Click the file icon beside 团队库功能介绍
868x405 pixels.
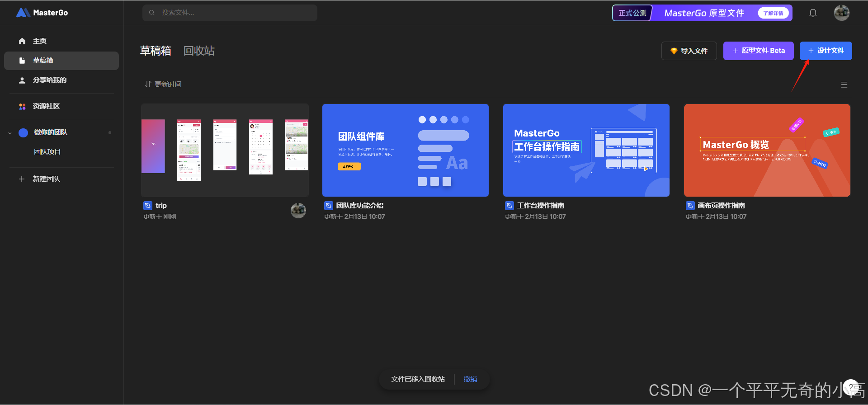[329, 206]
